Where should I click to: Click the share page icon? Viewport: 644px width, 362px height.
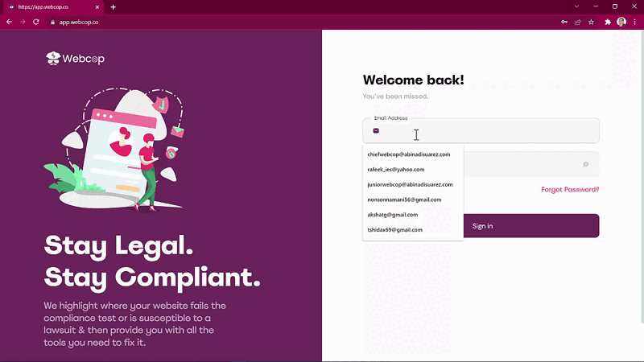(578, 23)
